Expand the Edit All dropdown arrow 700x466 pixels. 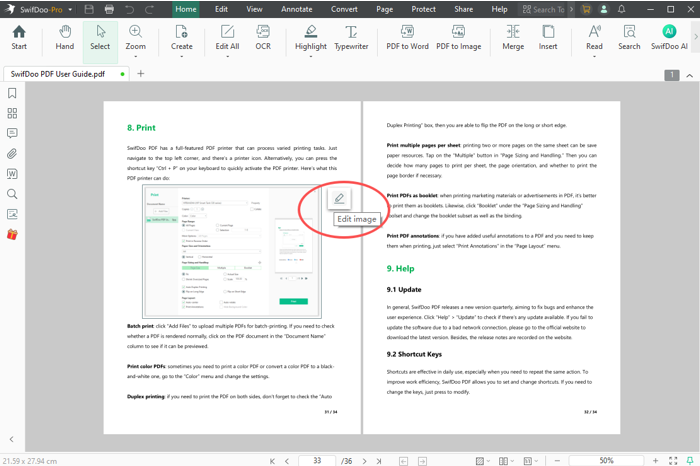tap(227, 57)
